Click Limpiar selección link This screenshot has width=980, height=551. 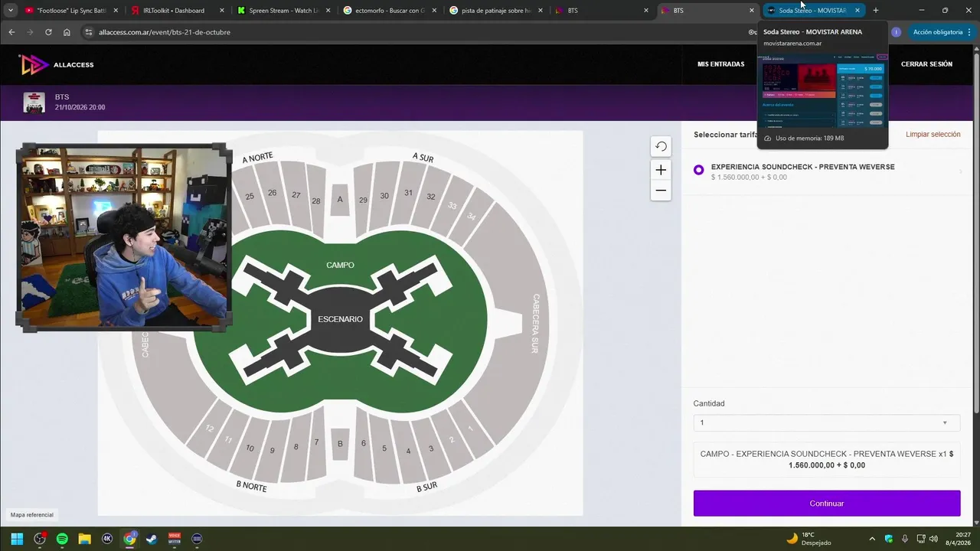(933, 135)
